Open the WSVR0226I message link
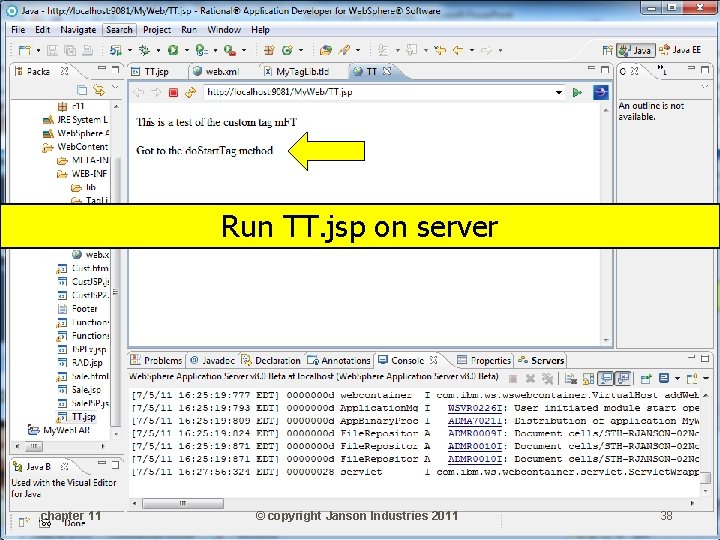This screenshot has width=720, height=540. tap(475, 408)
